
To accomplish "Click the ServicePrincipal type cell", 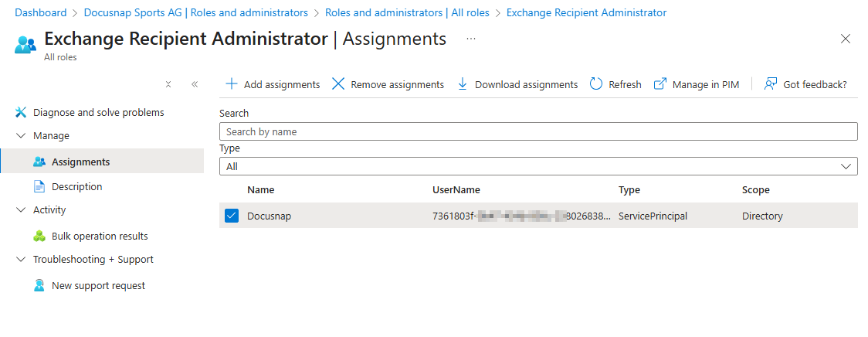I will (x=653, y=216).
